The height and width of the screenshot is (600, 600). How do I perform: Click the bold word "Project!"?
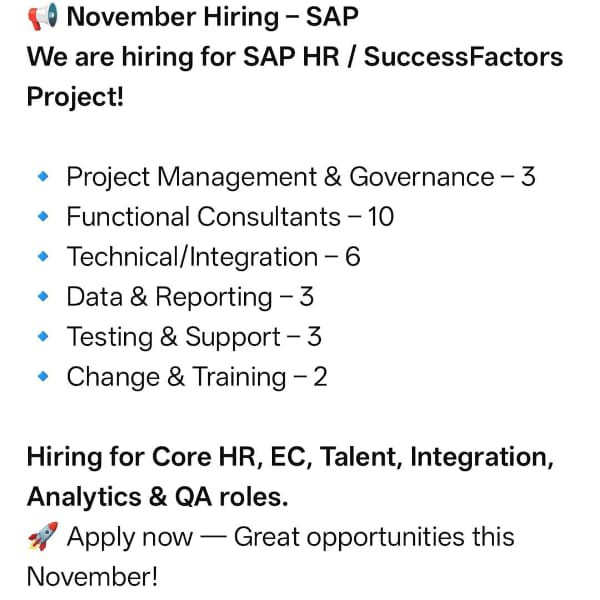click(75, 97)
